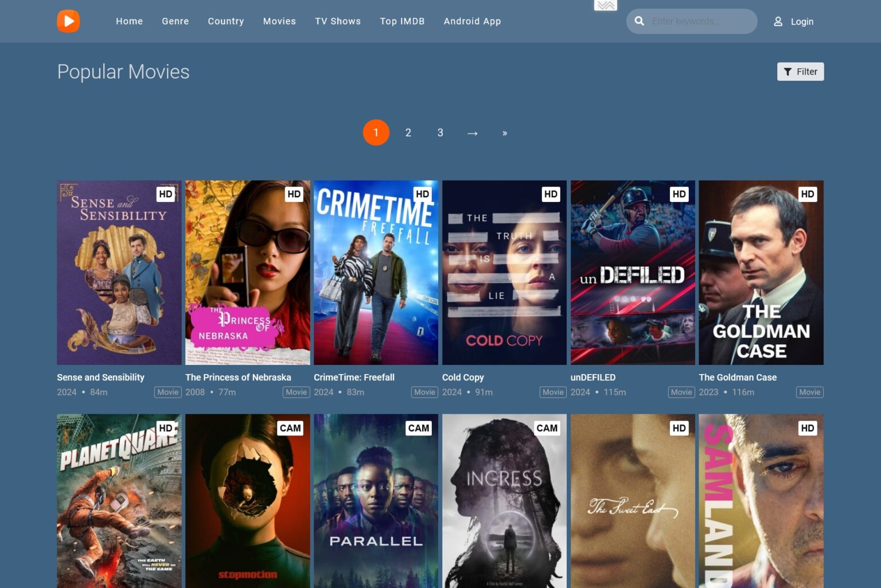The width and height of the screenshot is (881, 588).
Task: Click HD badge on Goldman Case poster
Action: click(x=808, y=194)
